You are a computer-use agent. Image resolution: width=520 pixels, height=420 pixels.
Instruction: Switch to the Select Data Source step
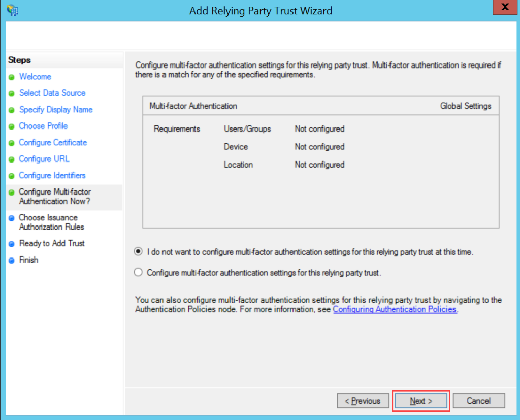52,93
